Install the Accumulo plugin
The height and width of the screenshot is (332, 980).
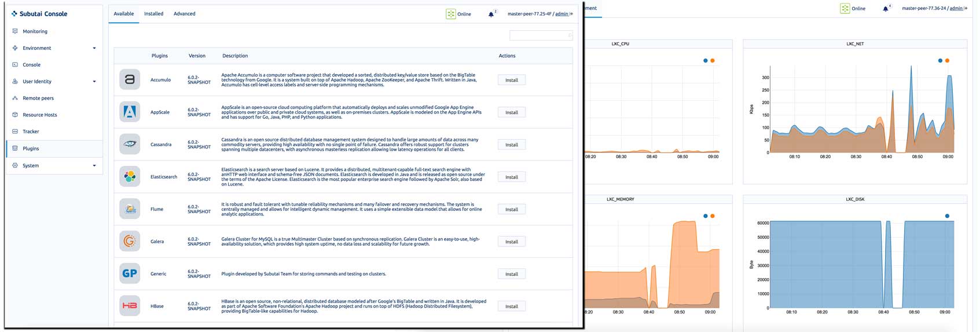click(512, 80)
